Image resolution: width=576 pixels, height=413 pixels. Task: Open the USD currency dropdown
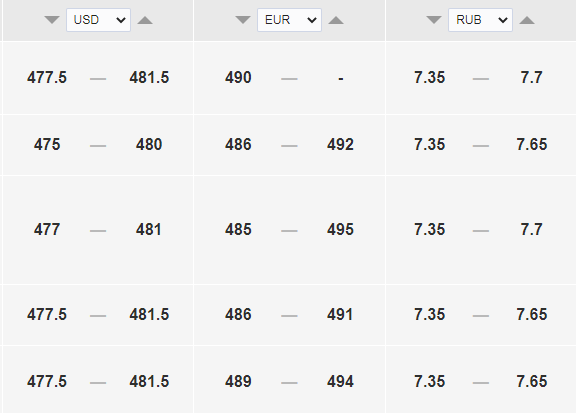98,20
